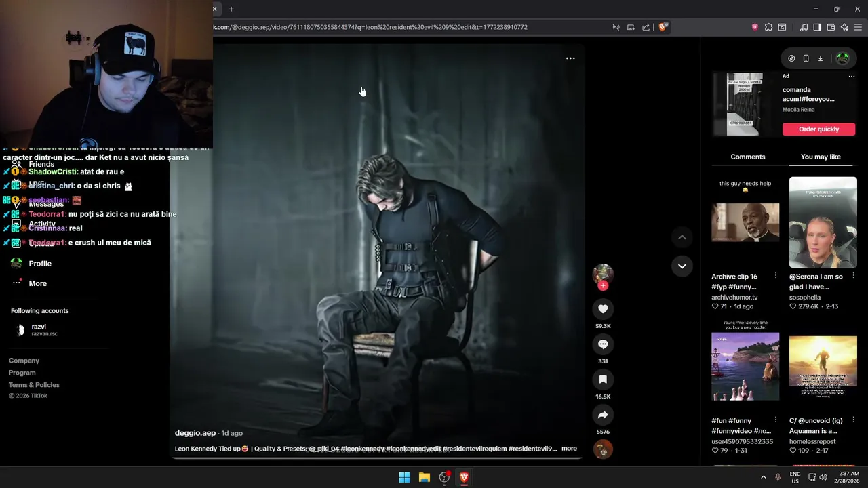Share the video using arrow icon
868x488 pixels.
click(603, 415)
